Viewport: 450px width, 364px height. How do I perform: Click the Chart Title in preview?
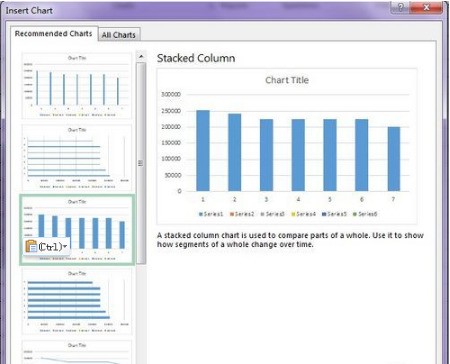coord(287,80)
